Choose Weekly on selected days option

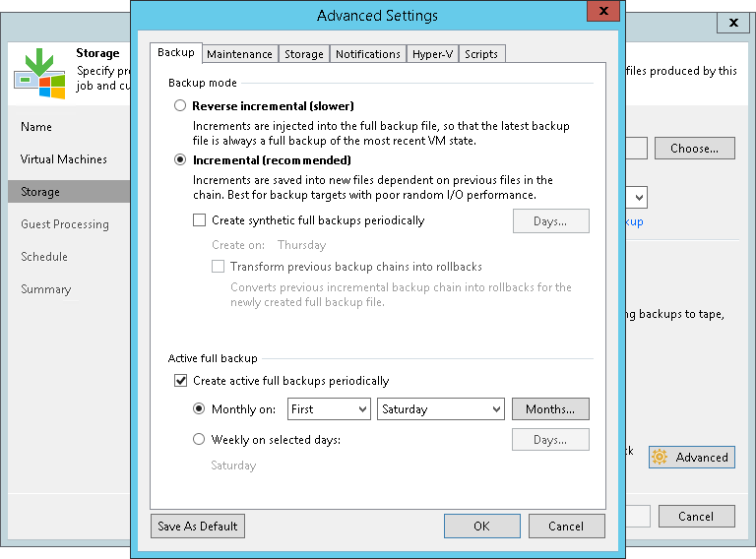(x=199, y=440)
